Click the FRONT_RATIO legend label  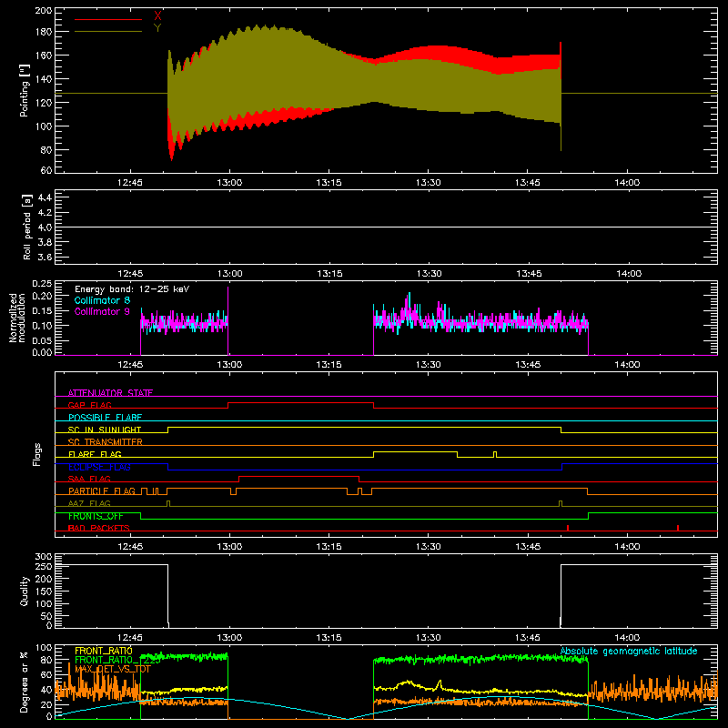point(104,651)
